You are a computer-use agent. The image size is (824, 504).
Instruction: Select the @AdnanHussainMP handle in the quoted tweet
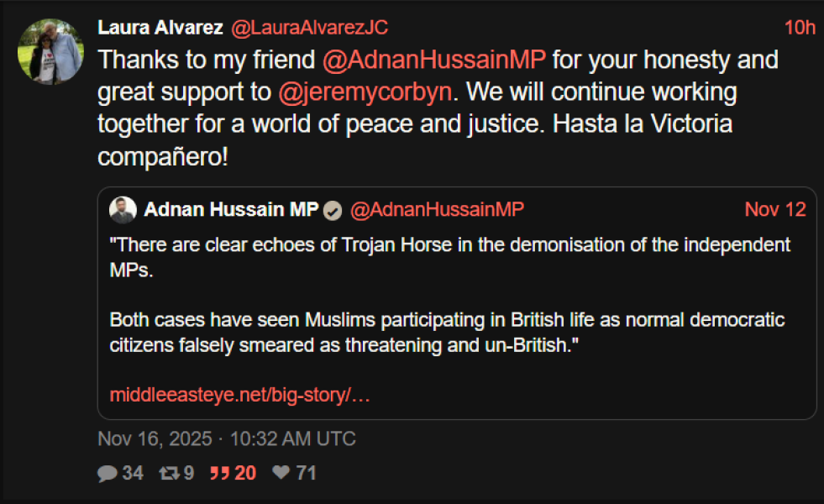(438, 210)
